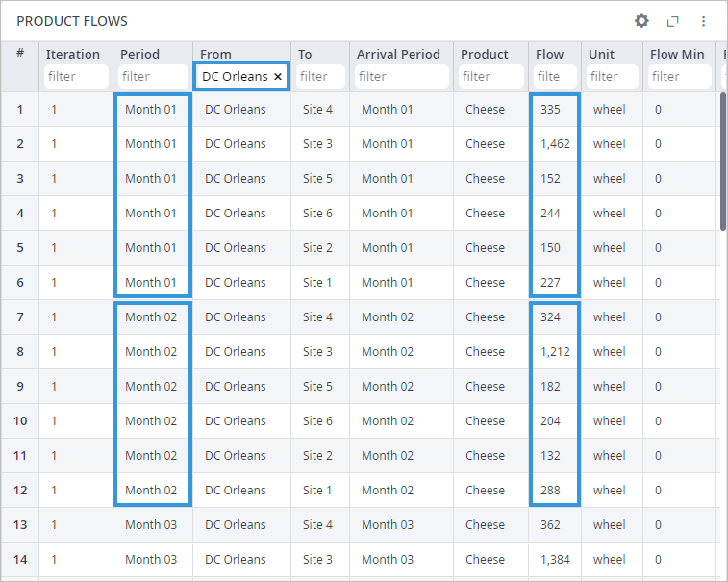Click Cheese in the Product cell of row 10
The width and height of the screenshot is (728, 582).
coord(485,420)
